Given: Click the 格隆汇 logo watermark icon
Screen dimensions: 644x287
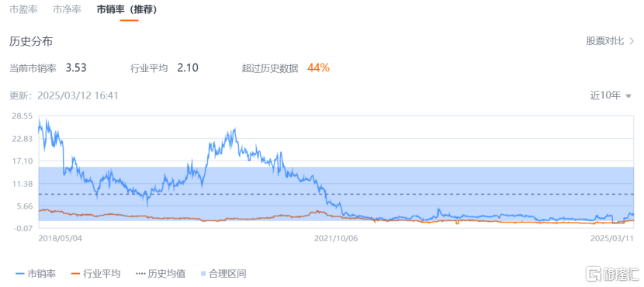Looking at the screenshot, I should [x=594, y=275].
